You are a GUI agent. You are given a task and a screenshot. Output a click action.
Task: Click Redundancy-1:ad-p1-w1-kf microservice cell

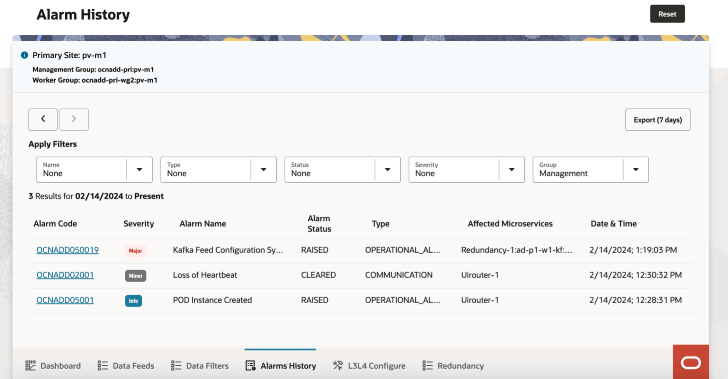pos(517,250)
